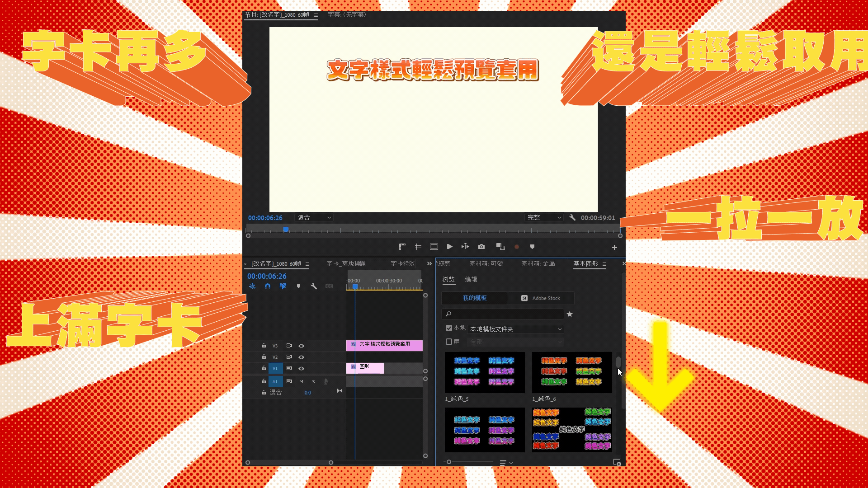The image size is (868, 488).
Task: Hide track V3 with eye icon
Action: click(301, 346)
